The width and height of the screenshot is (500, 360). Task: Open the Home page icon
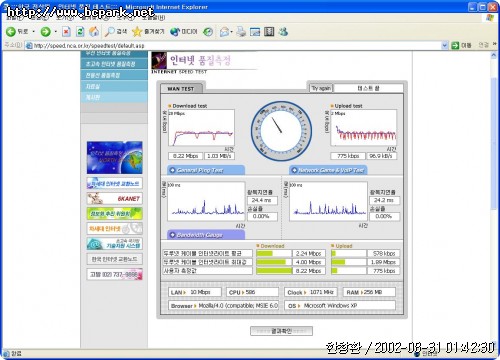click(94, 32)
